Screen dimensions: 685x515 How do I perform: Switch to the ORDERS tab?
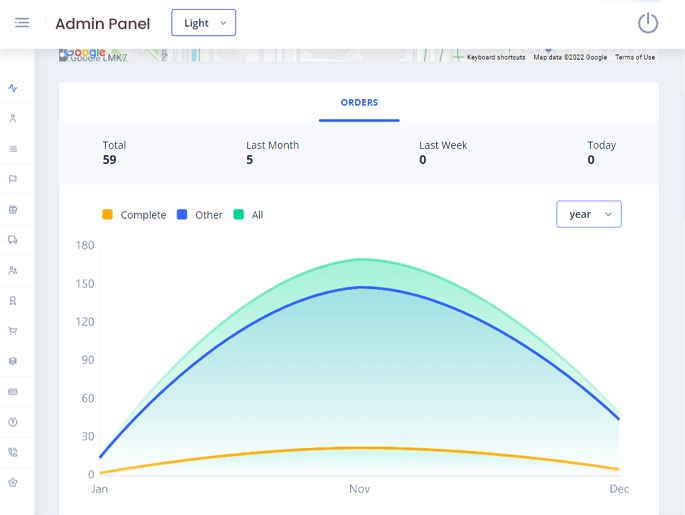click(359, 103)
